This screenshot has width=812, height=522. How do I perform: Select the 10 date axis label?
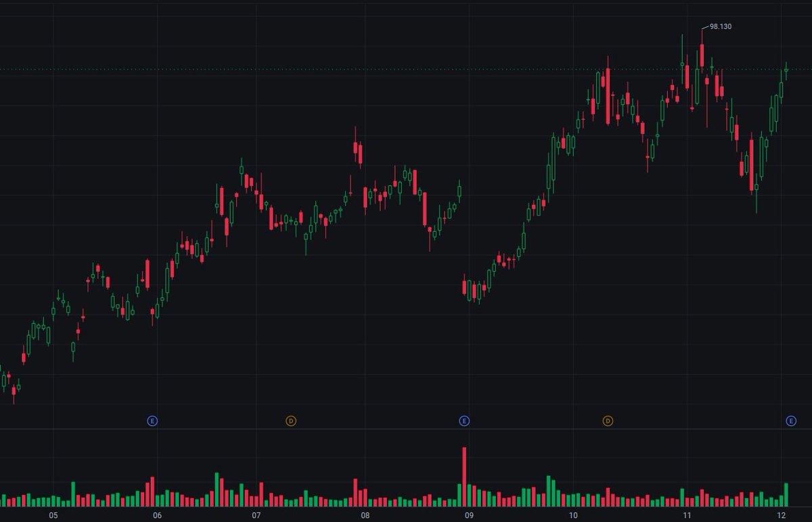pos(573,515)
